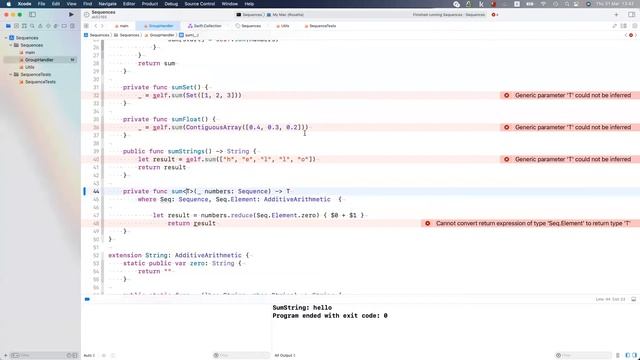This screenshot has width=640, height=360.
Task: Open editor options lines icon
Action: point(624,26)
